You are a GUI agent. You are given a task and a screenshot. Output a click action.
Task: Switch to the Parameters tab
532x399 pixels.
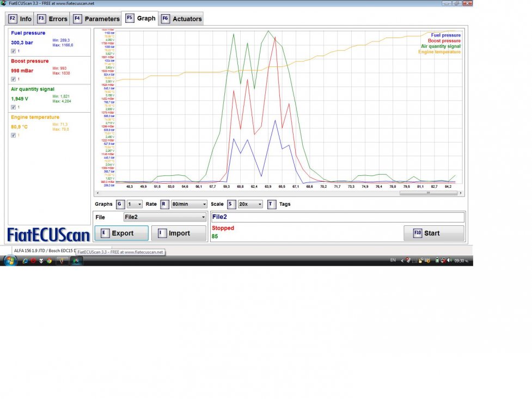(x=97, y=19)
